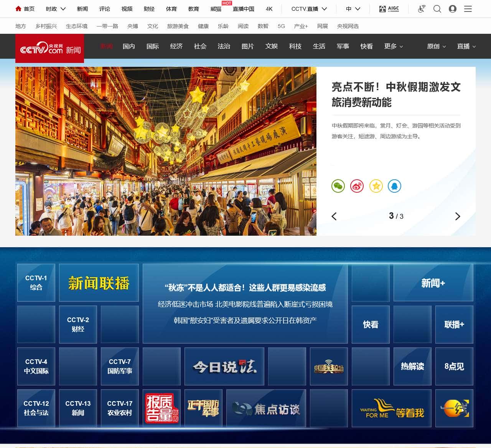Click the next carousel arrow

point(458,216)
